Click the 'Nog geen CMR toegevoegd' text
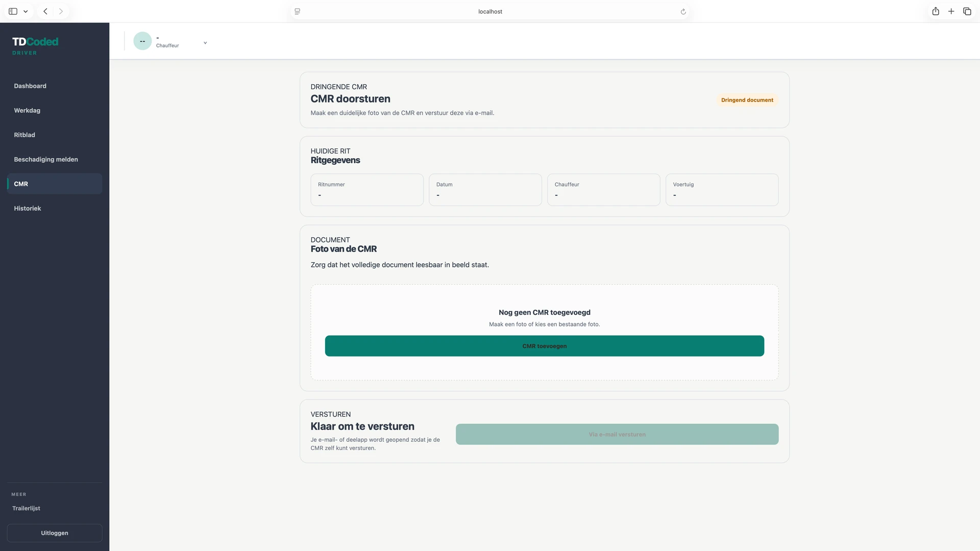The width and height of the screenshot is (980, 551). point(545,312)
